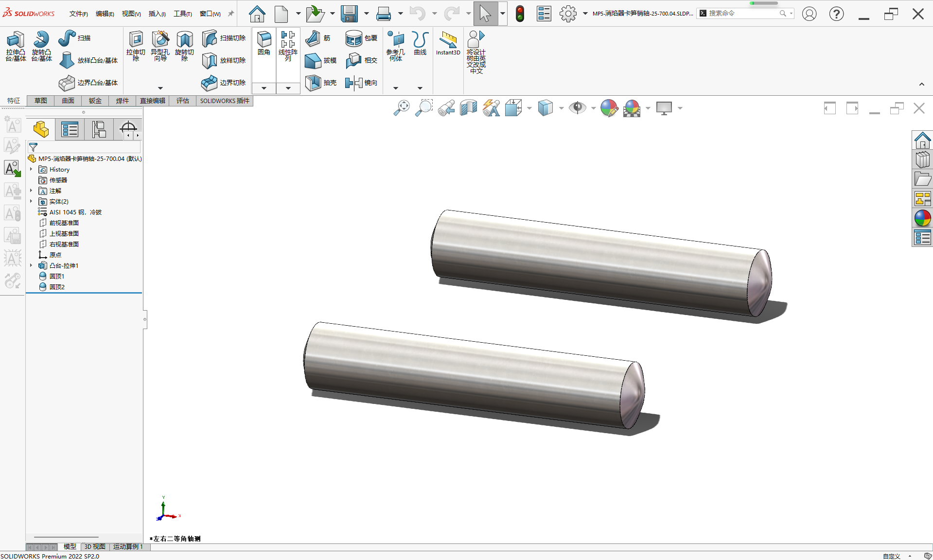Choose the Swept Cut (扫描切除) tool
This screenshot has width=933, height=560.
[224, 38]
